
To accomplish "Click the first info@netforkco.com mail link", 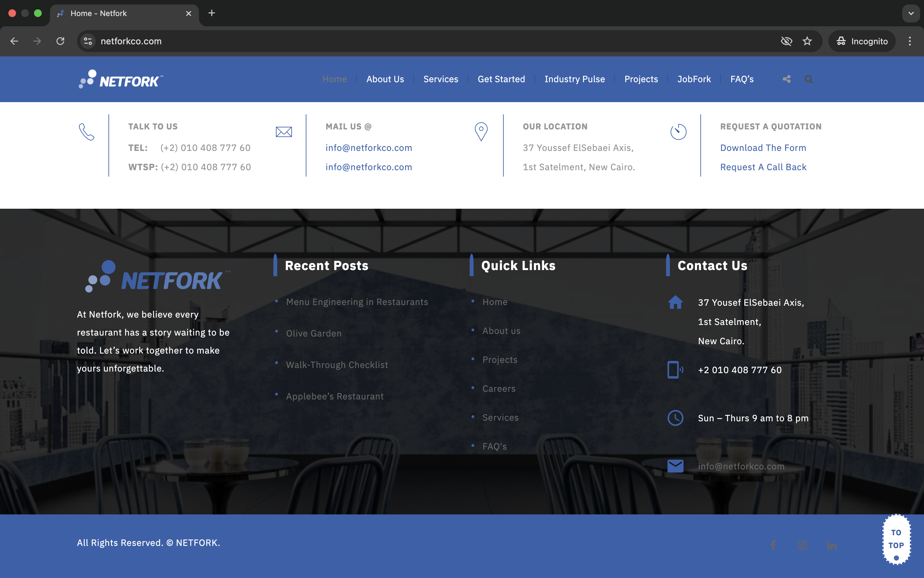I will [369, 148].
